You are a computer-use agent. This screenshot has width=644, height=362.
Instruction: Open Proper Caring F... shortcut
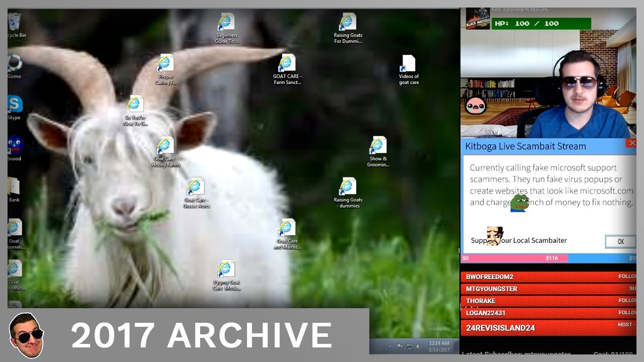coord(166,70)
